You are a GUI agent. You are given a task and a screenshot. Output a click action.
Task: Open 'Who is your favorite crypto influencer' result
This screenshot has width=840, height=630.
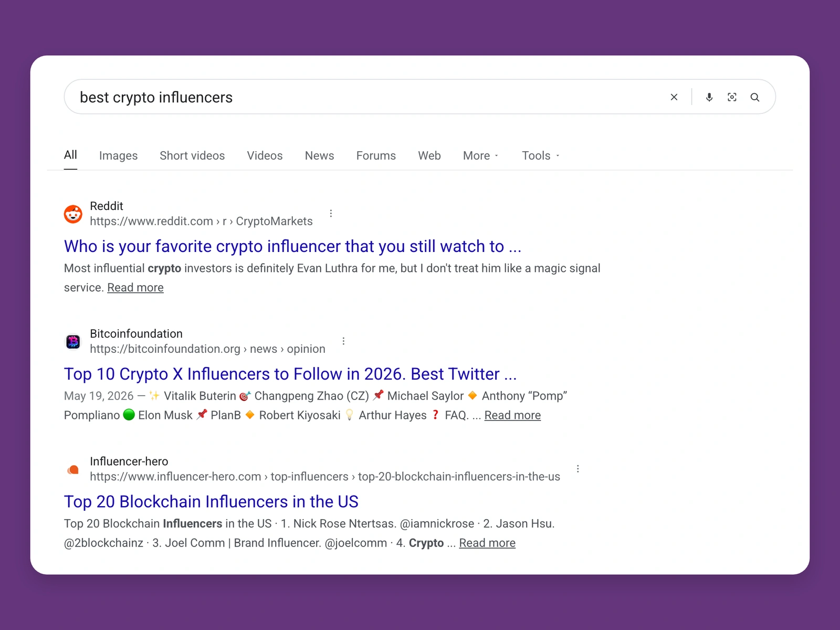point(292,246)
